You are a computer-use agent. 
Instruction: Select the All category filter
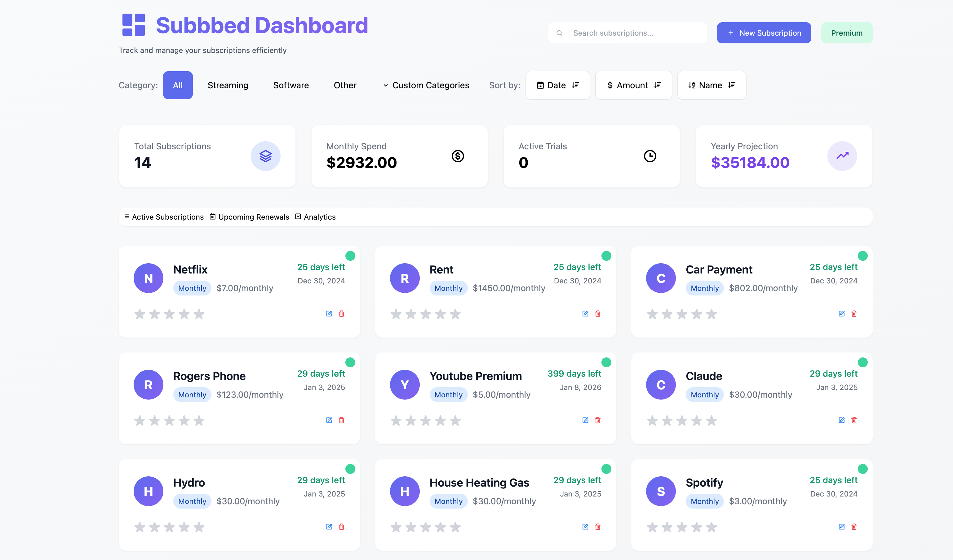tap(178, 85)
